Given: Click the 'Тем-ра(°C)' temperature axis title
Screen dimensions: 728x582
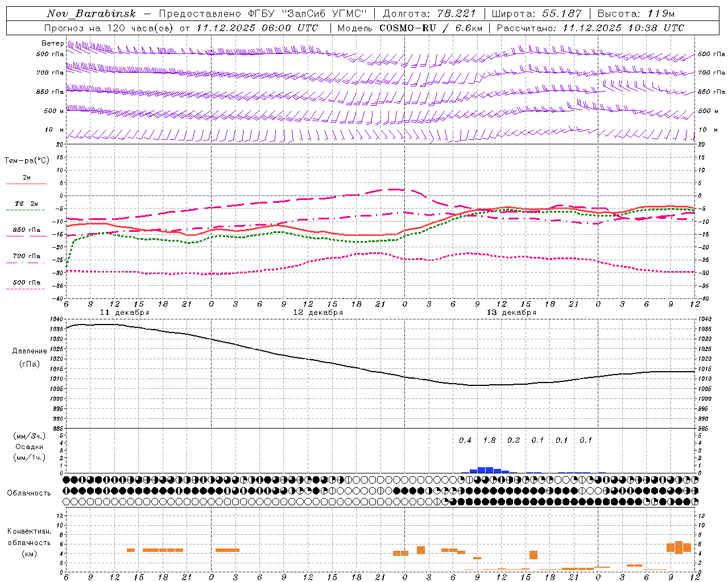Looking at the screenshot, I should click(27, 161).
